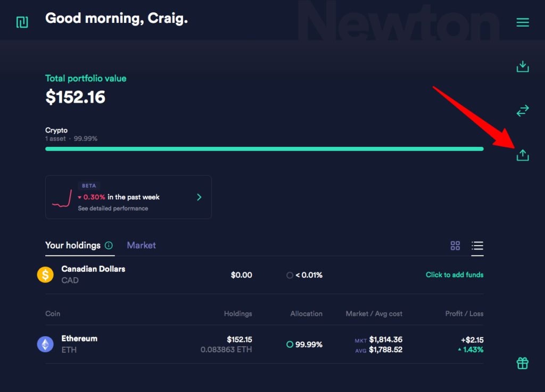Switch to grid view of holdings
The image size is (545, 392).
click(x=456, y=246)
